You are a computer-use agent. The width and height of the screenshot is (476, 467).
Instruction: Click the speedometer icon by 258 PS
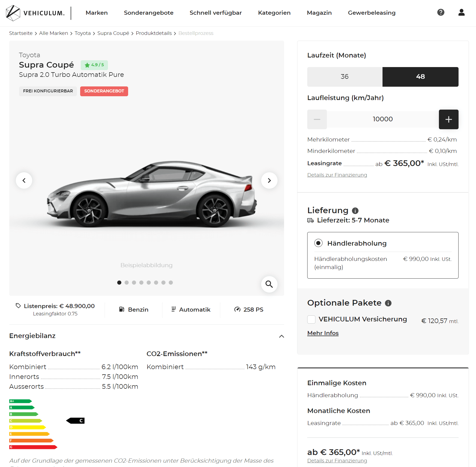pyautogui.click(x=237, y=309)
